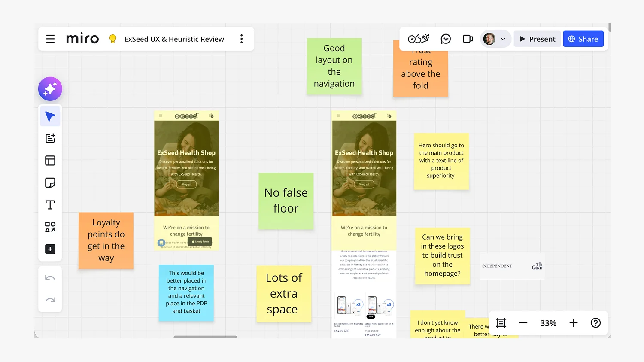The height and width of the screenshot is (362, 644).
Task: Click the right ExSeed Health Shop long screenshot
Action: point(364,224)
